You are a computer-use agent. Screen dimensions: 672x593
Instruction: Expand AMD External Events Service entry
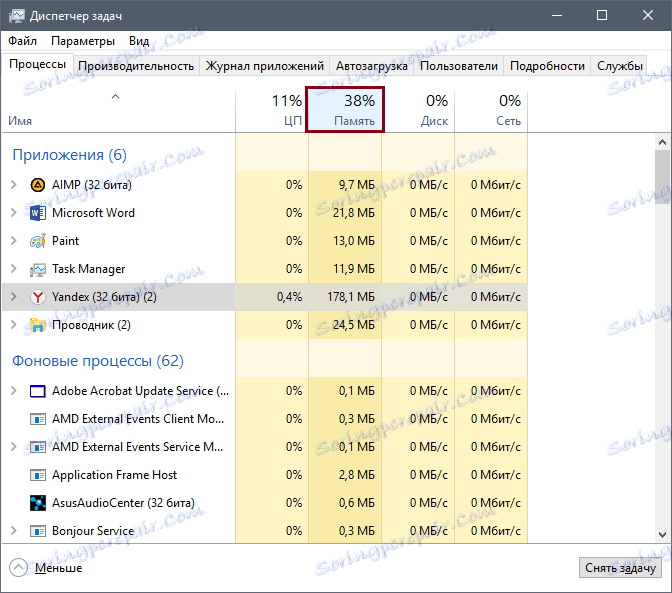[14, 447]
